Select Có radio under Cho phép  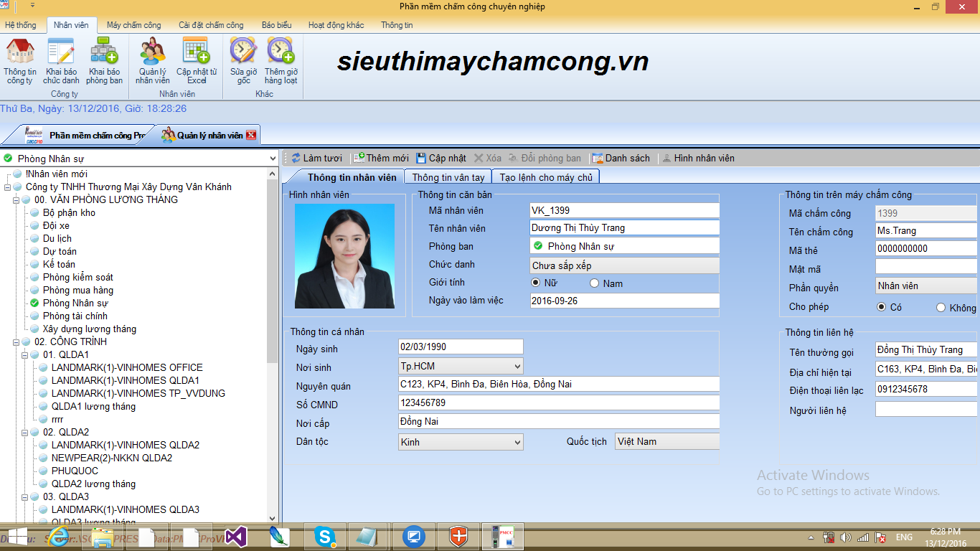point(881,307)
